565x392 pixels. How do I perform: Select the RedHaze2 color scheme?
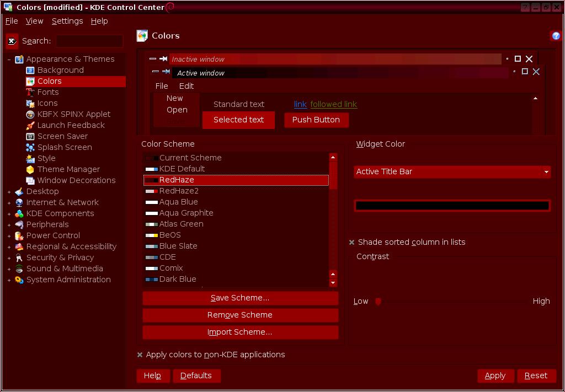236,191
